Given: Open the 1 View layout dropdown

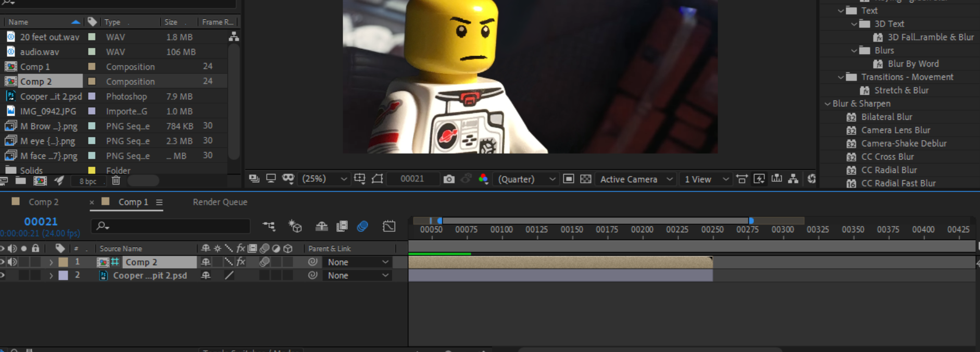Looking at the screenshot, I should coord(706,179).
